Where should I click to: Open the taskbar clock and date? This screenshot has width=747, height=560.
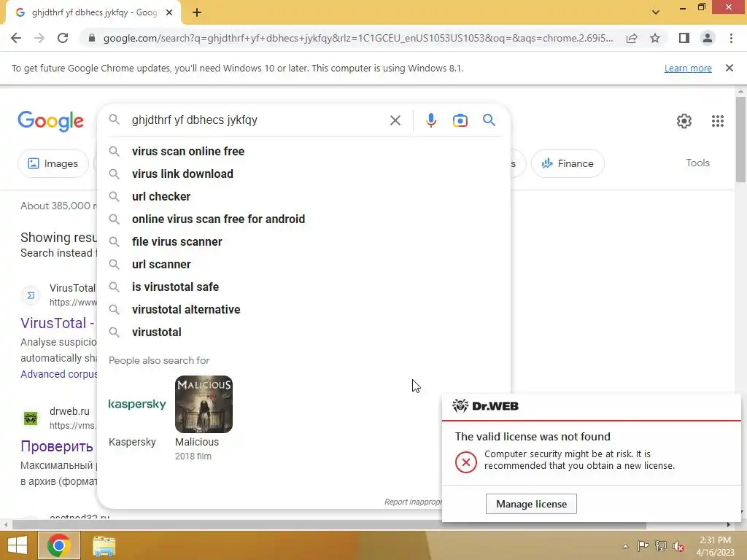pyautogui.click(x=715, y=546)
